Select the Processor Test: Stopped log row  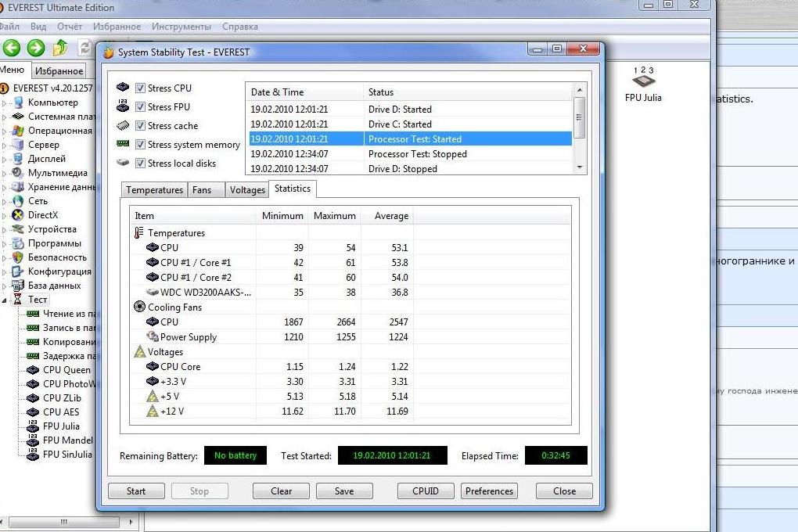417,154
